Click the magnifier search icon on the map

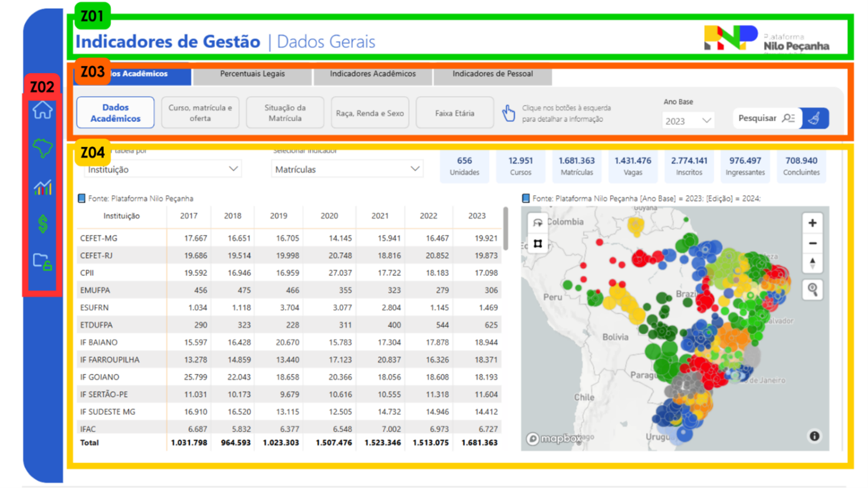point(813,289)
